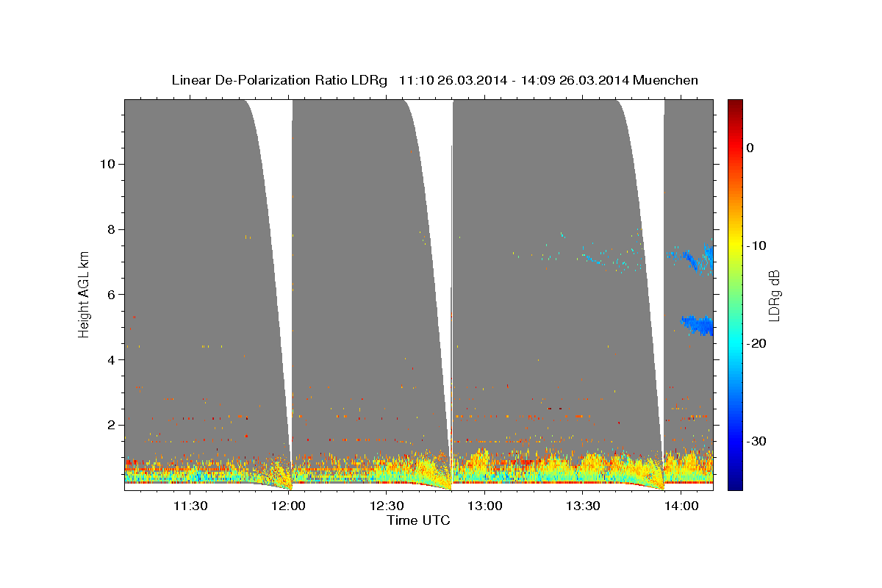This screenshot has height=588, width=882.
Task: Click the 12:00 time tick label
Action: coord(289,506)
